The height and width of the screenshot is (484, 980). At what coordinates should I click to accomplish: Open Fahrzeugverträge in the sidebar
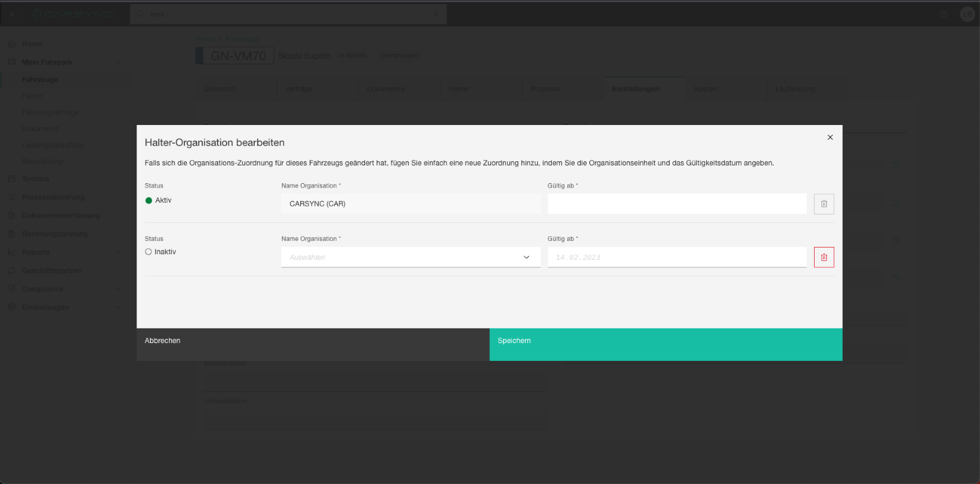[50, 113]
